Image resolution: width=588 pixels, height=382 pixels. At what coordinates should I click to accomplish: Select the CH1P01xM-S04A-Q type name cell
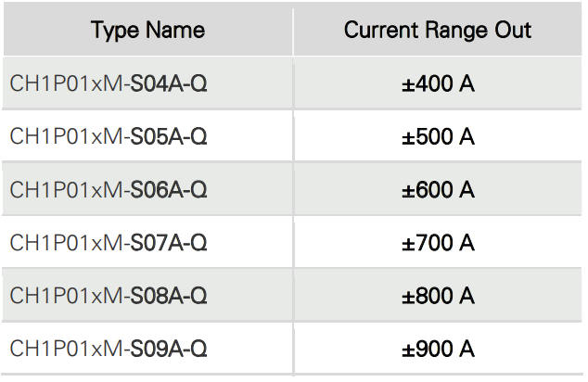(x=109, y=83)
